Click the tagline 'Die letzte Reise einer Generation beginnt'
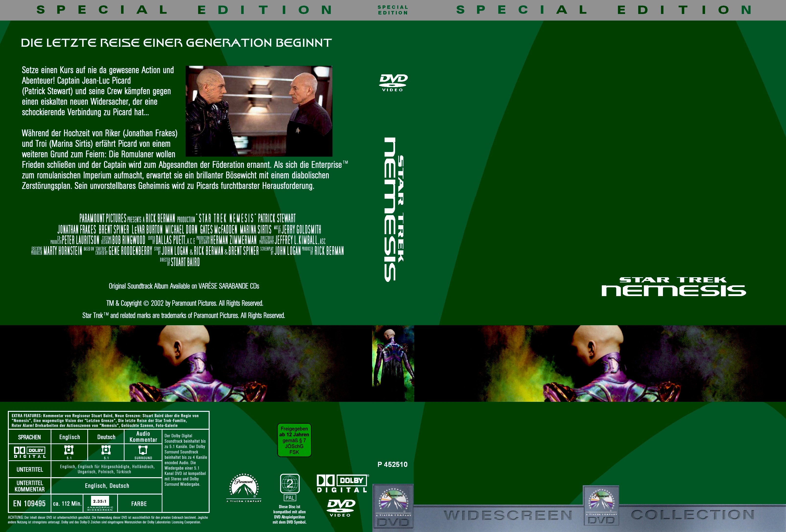Screen dimensions: 786x532 click(x=176, y=43)
